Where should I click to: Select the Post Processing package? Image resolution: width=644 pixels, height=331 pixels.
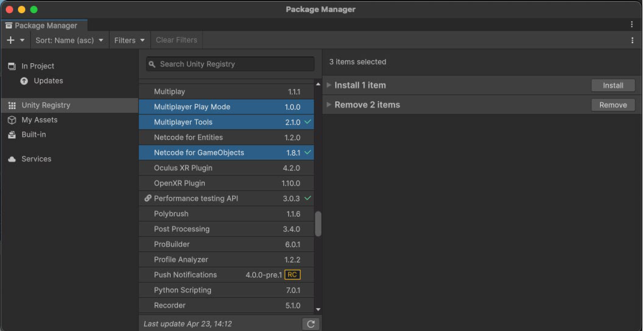226,229
